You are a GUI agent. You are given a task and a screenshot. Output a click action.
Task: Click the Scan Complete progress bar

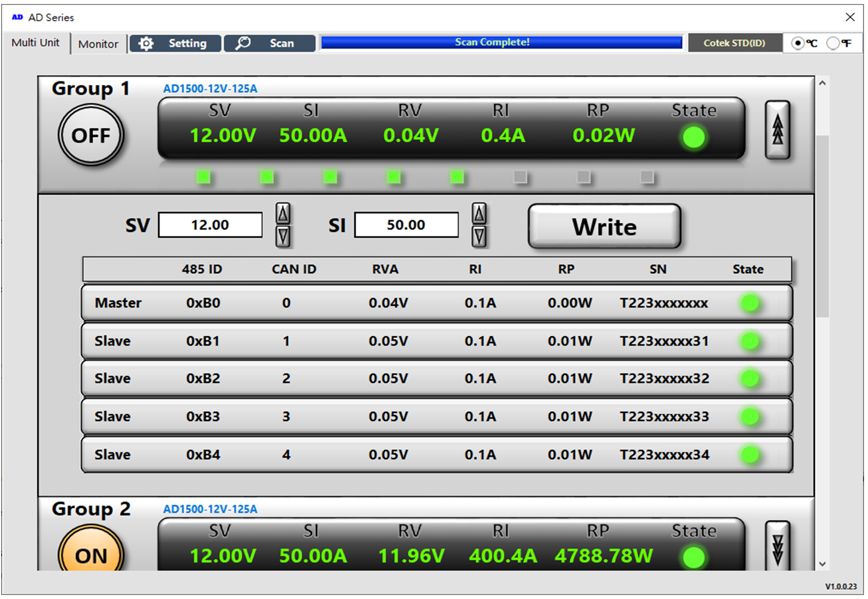[x=502, y=42]
